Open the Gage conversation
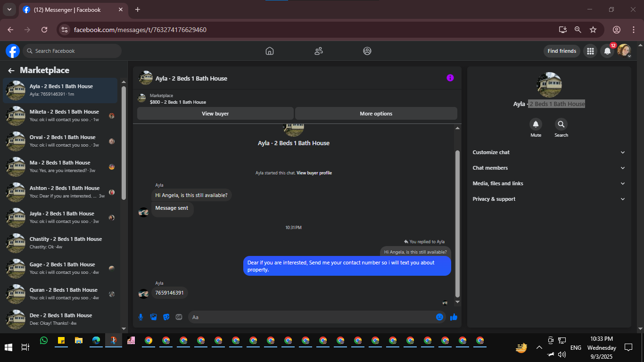644x362 pixels. pyautogui.click(x=60, y=268)
